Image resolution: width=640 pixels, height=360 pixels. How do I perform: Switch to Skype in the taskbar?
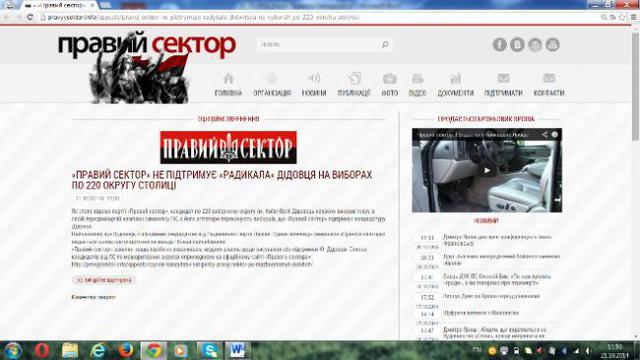tap(210, 351)
